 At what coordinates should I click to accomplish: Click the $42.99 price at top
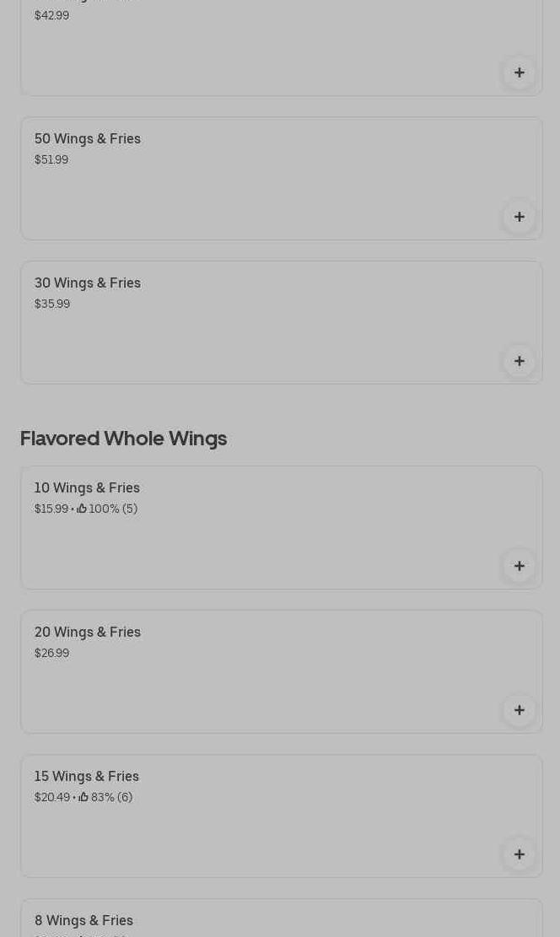coord(52,15)
